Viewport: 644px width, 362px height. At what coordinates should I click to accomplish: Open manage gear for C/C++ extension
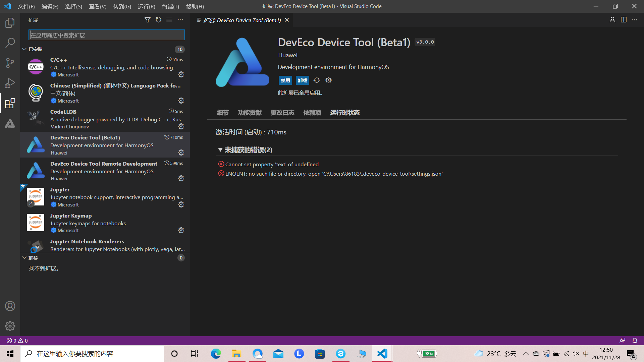pos(181,74)
